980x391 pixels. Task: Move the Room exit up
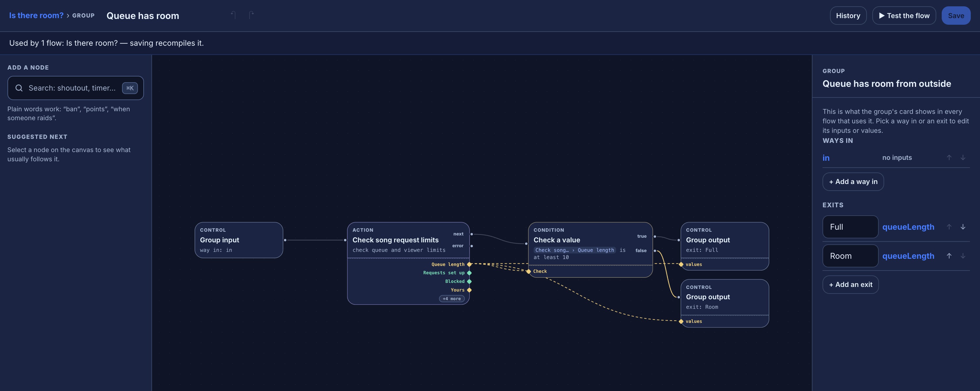point(949,256)
